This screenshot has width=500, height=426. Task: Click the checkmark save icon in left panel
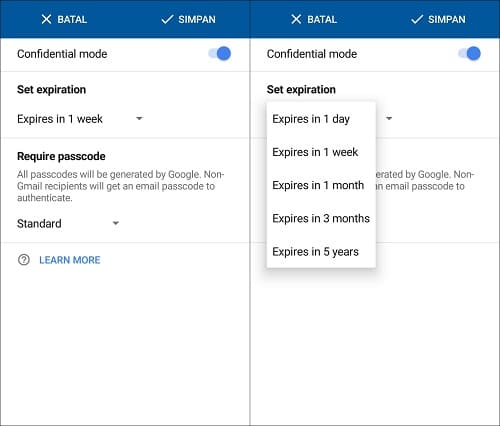(x=167, y=19)
